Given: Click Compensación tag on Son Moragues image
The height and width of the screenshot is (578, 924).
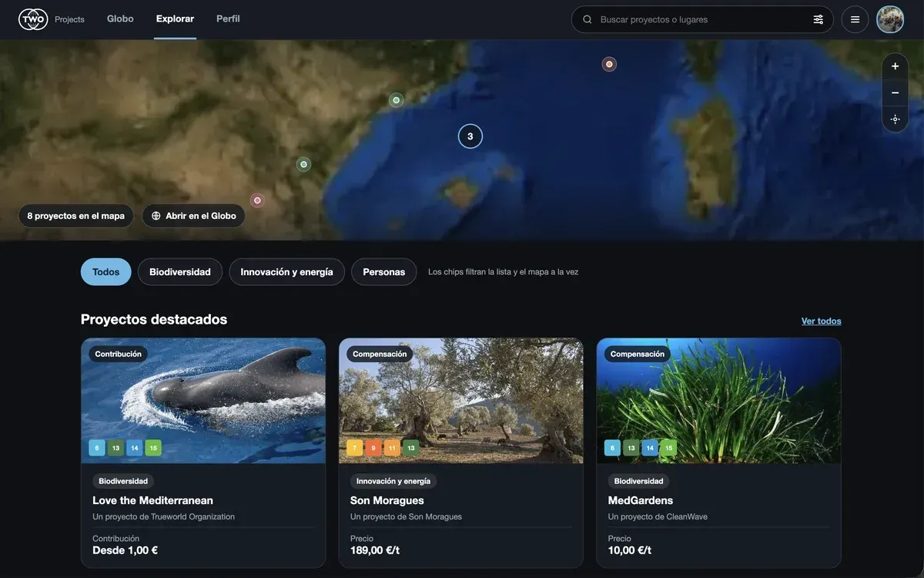Looking at the screenshot, I should point(380,355).
